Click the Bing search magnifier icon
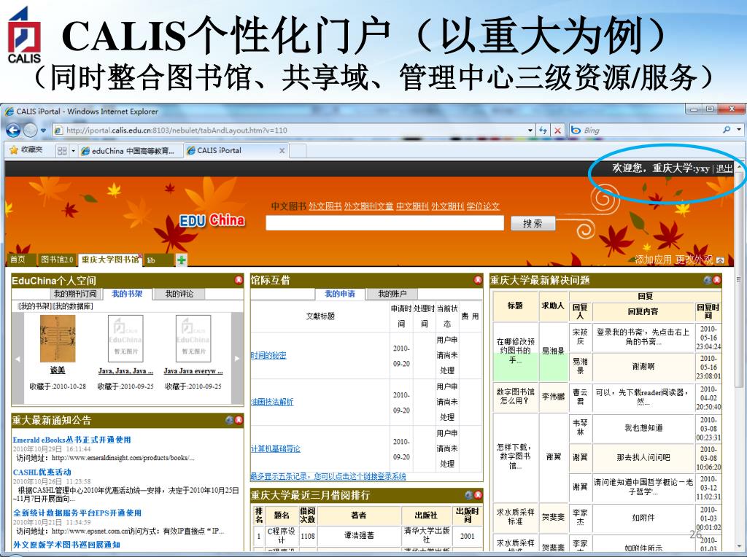The image size is (747, 560). [x=727, y=130]
